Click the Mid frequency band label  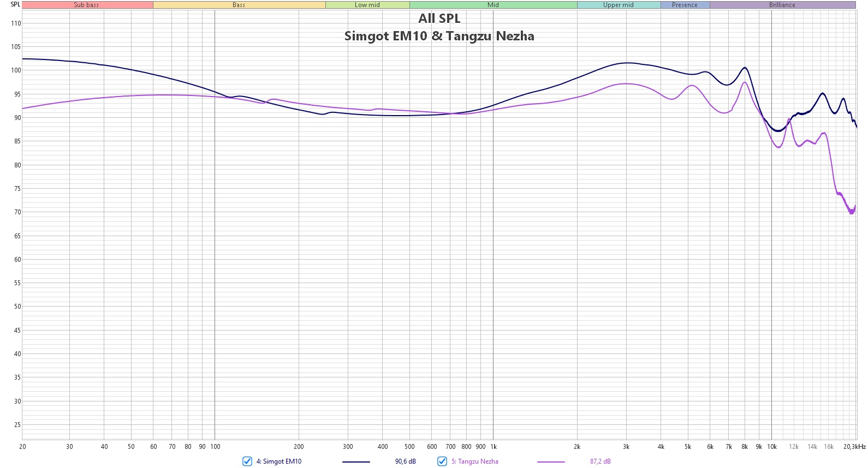pyautogui.click(x=494, y=5)
